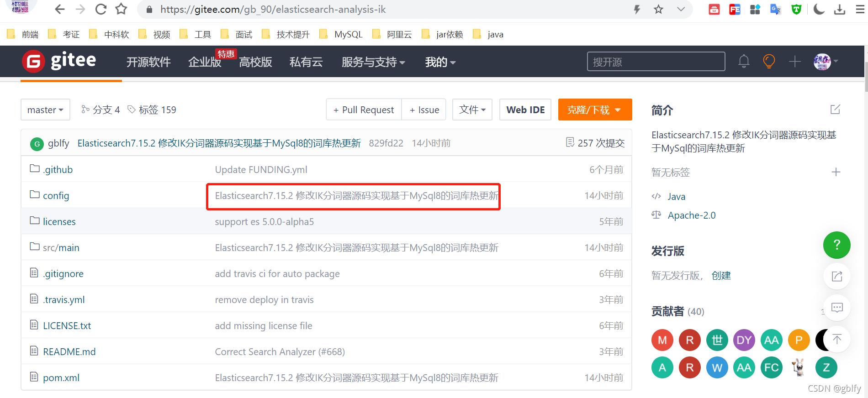Open the FE helper extension icon

[x=735, y=9]
